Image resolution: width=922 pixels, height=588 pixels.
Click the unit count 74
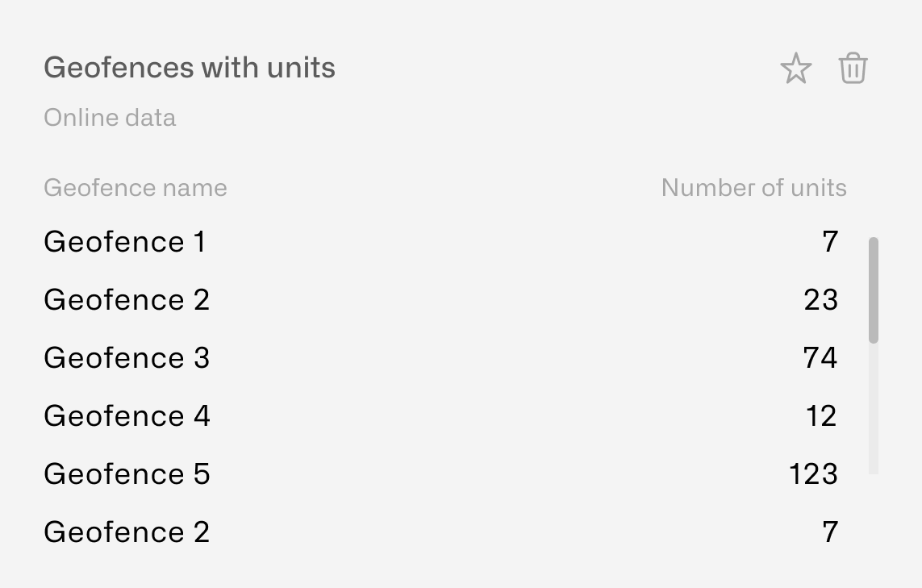(x=820, y=358)
